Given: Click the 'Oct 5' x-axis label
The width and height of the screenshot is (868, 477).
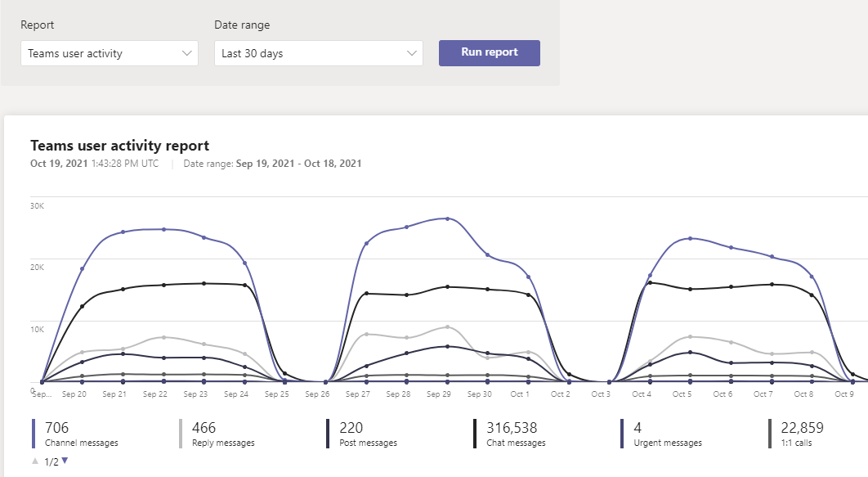Looking at the screenshot, I should pyautogui.click(x=682, y=394).
